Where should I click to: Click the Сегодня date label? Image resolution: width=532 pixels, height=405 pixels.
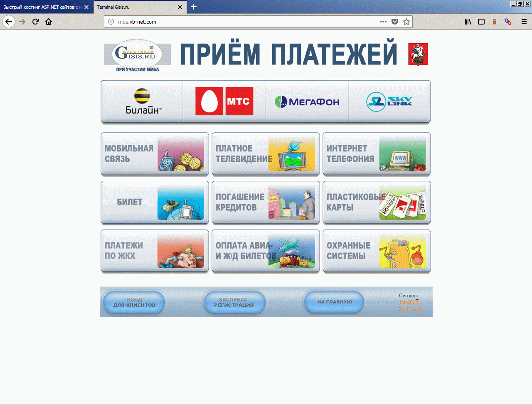click(409, 296)
